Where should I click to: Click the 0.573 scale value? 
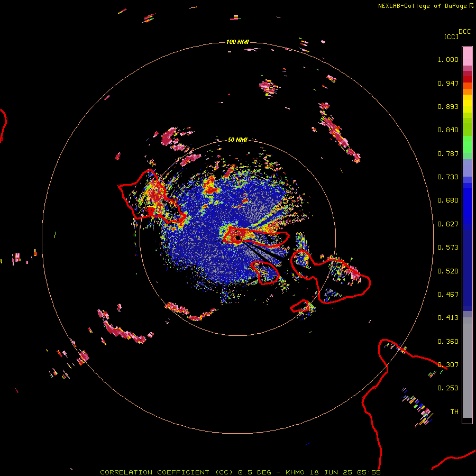448,248
